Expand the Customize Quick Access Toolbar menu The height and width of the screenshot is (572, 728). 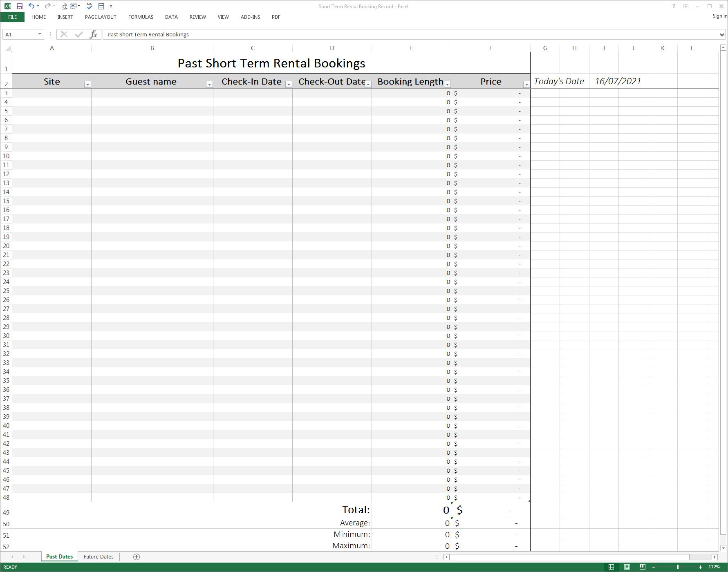coord(110,6)
